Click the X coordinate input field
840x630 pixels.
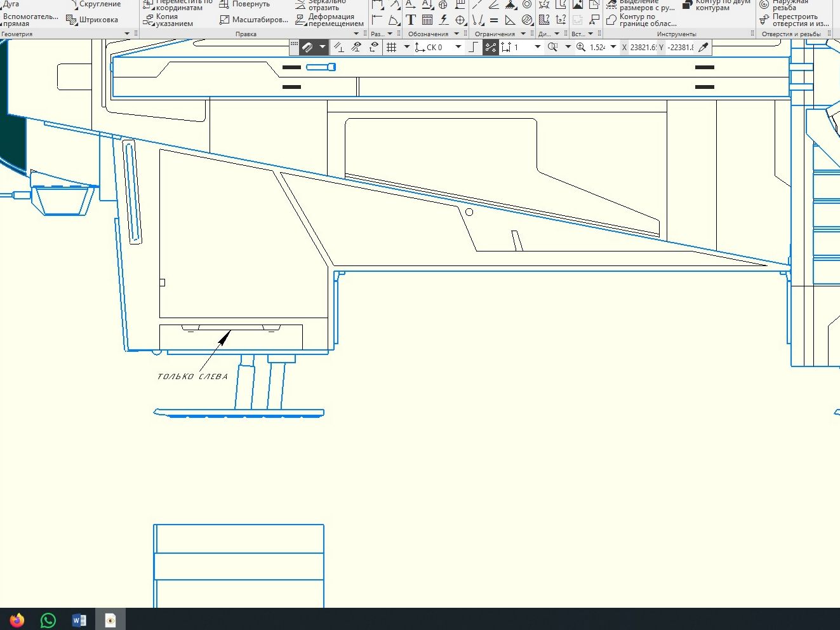pos(643,48)
